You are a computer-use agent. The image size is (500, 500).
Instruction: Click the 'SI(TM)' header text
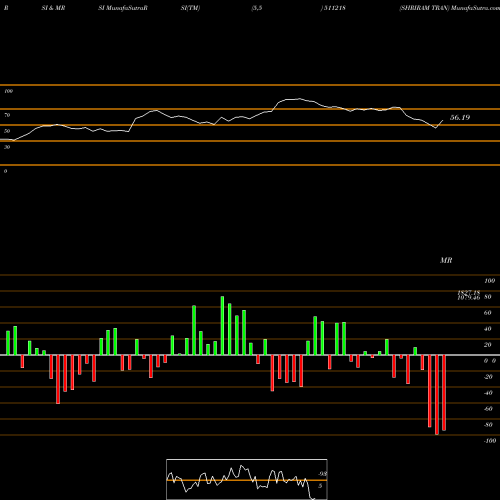tap(190, 8)
